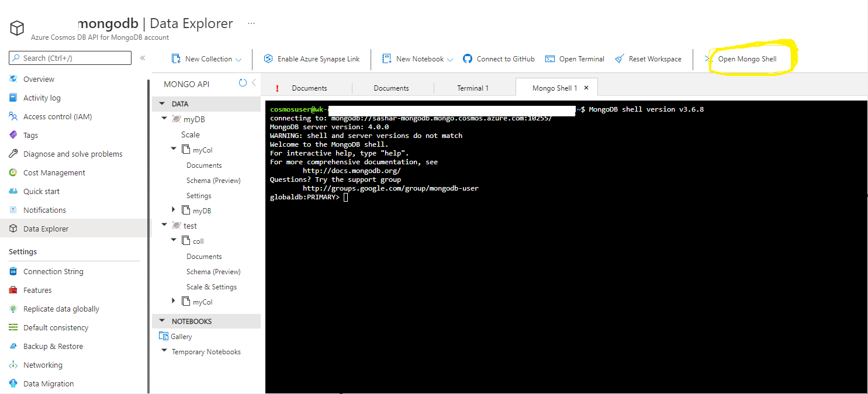
Task: Click the Reset Workspace broom icon
Action: point(620,58)
